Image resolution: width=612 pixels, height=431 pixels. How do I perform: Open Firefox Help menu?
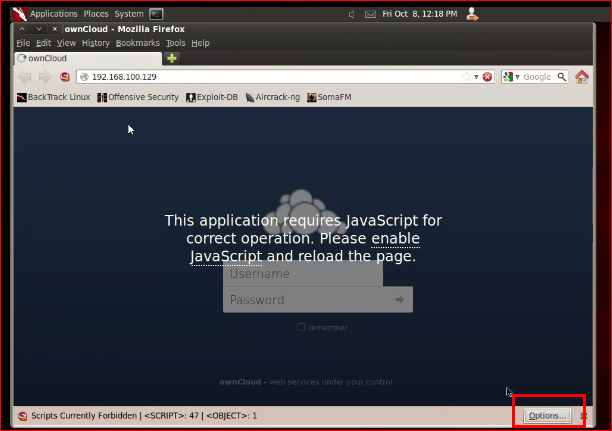pyautogui.click(x=200, y=43)
